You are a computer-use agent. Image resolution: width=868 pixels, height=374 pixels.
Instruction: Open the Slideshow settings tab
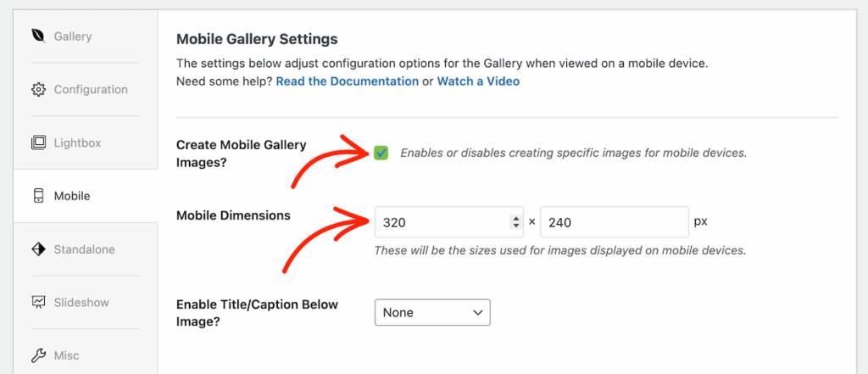pos(81,303)
